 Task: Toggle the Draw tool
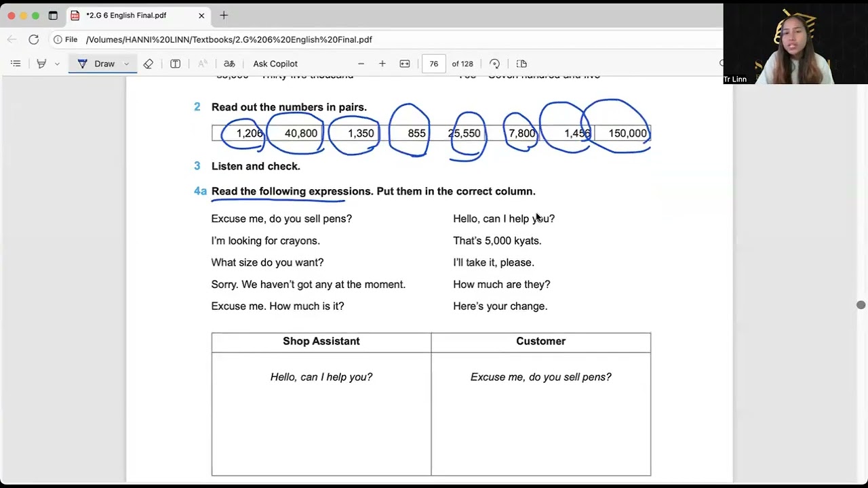[x=96, y=64]
